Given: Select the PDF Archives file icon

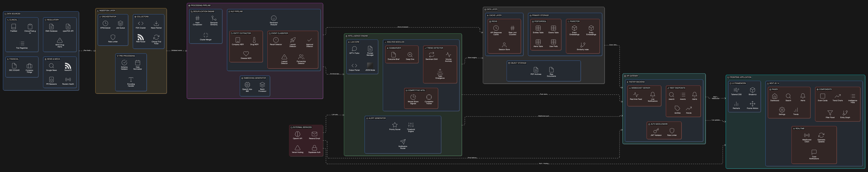Looking at the screenshot, I should [536, 70].
